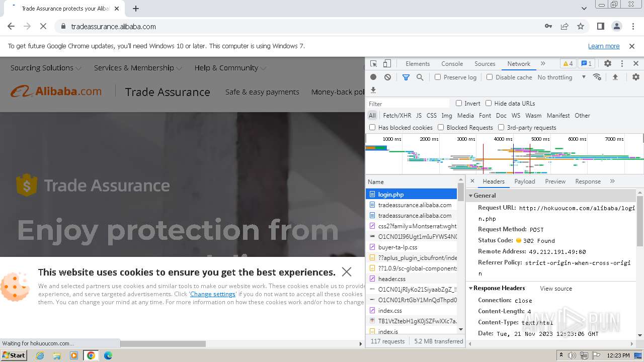
Task: Open the Chrome three-dot menu
Action: (x=632, y=26)
